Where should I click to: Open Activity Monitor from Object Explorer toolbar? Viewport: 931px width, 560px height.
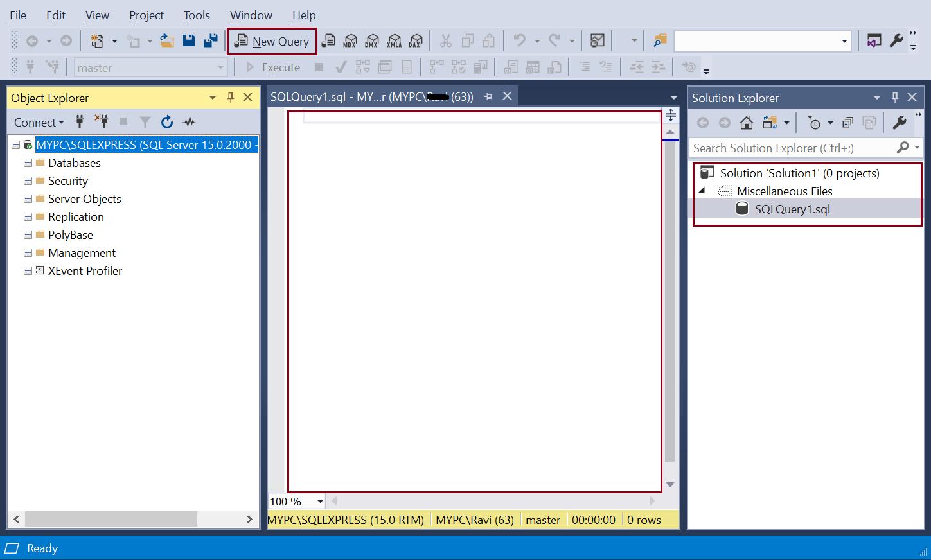189,121
